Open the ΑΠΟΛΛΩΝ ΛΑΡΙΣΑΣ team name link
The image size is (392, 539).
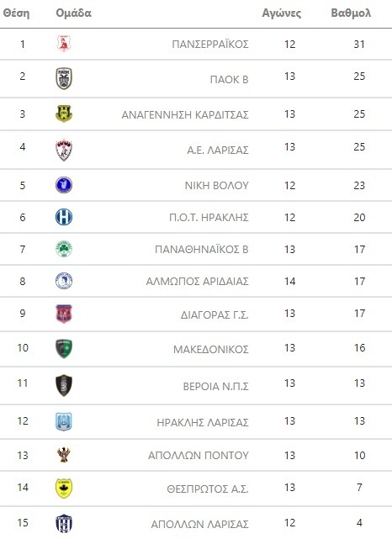199,524
